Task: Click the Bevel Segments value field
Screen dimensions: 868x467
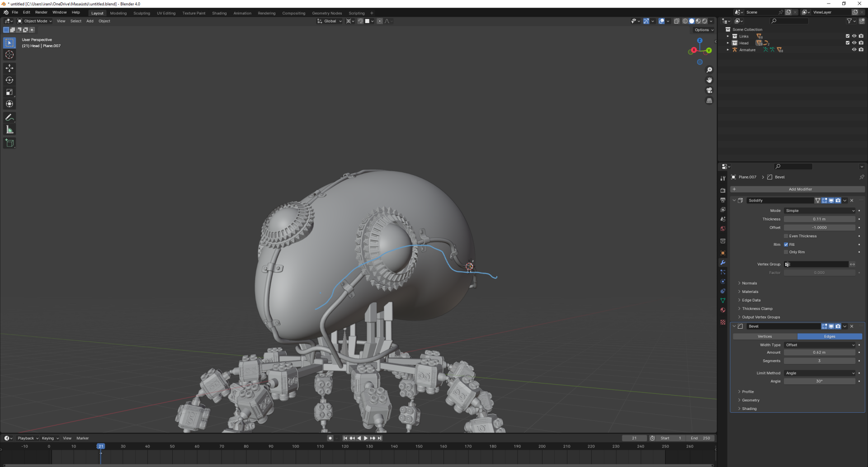Action: (x=820, y=361)
